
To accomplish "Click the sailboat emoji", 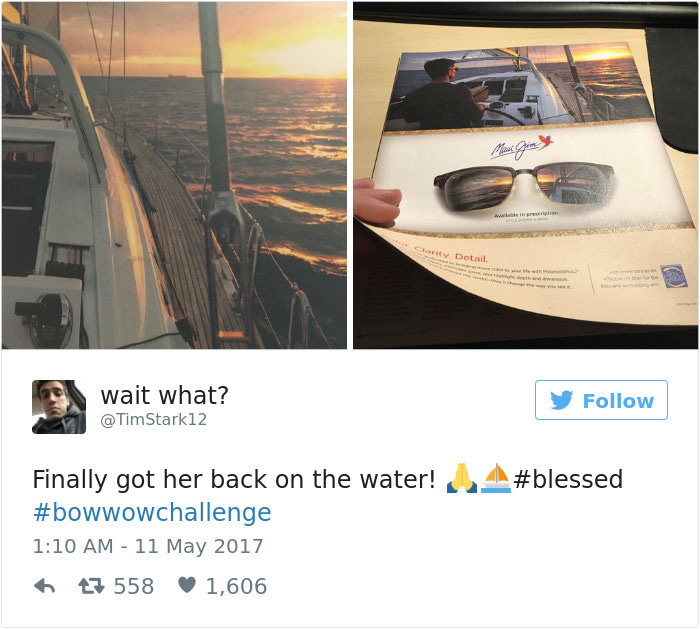I will click(496, 478).
